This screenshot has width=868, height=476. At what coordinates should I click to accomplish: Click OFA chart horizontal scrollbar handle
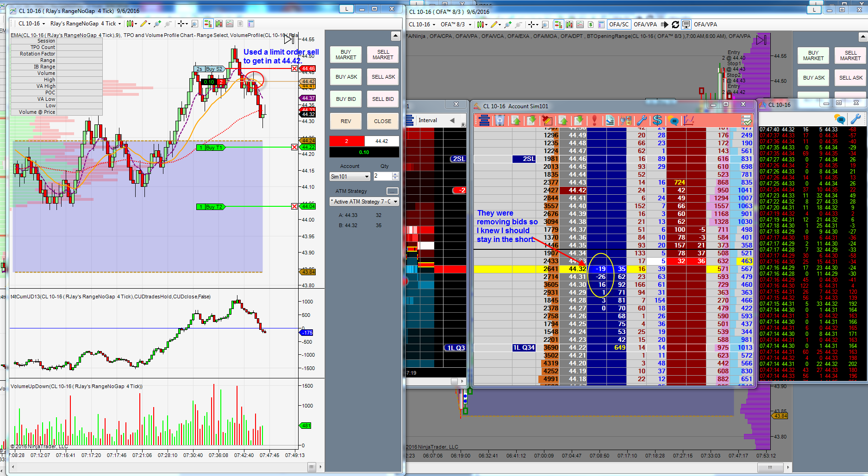pos(770,467)
